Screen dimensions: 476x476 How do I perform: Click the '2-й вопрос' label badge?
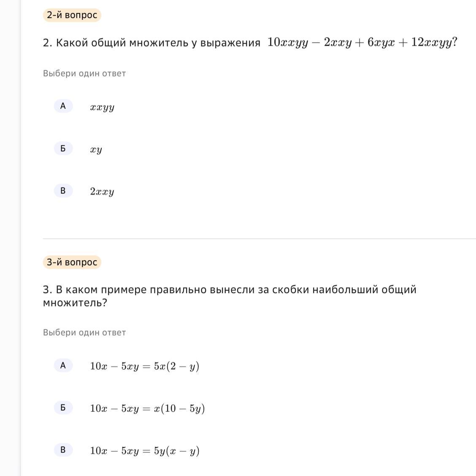pyautogui.click(x=72, y=15)
